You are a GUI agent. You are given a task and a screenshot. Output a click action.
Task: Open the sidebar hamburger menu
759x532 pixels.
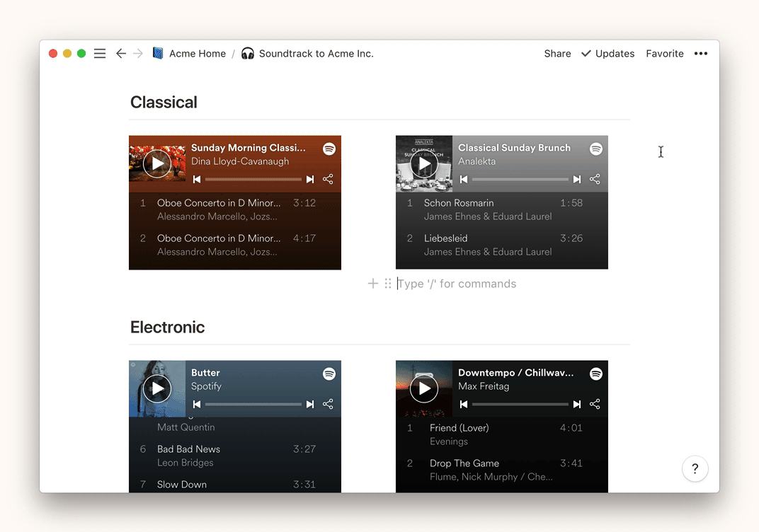[x=100, y=54]
